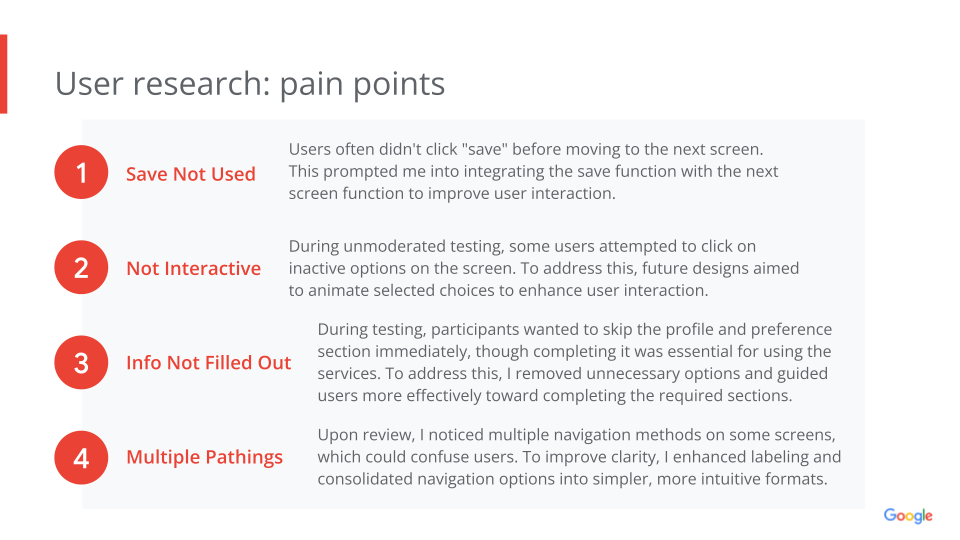The image size is (960, 540).
Task: Click the line starting "to animate selected choices"
Action: pyautogui.click(x=498, y=290)
